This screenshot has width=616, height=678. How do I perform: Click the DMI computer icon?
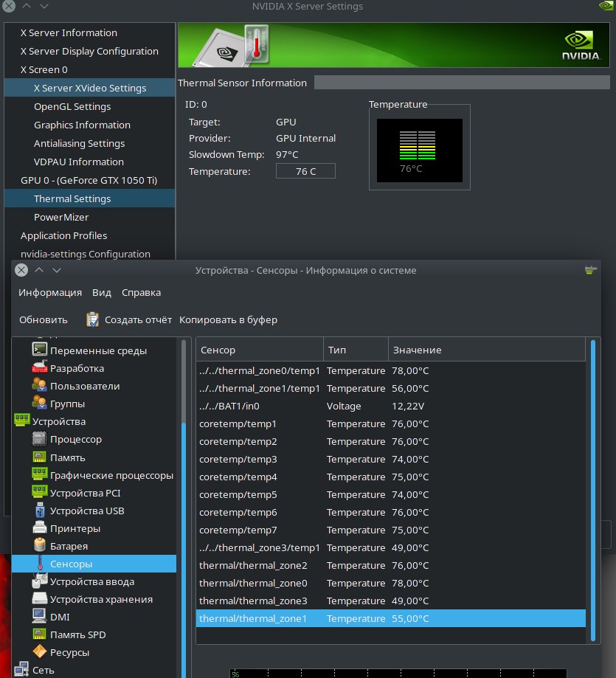[39, 616]
